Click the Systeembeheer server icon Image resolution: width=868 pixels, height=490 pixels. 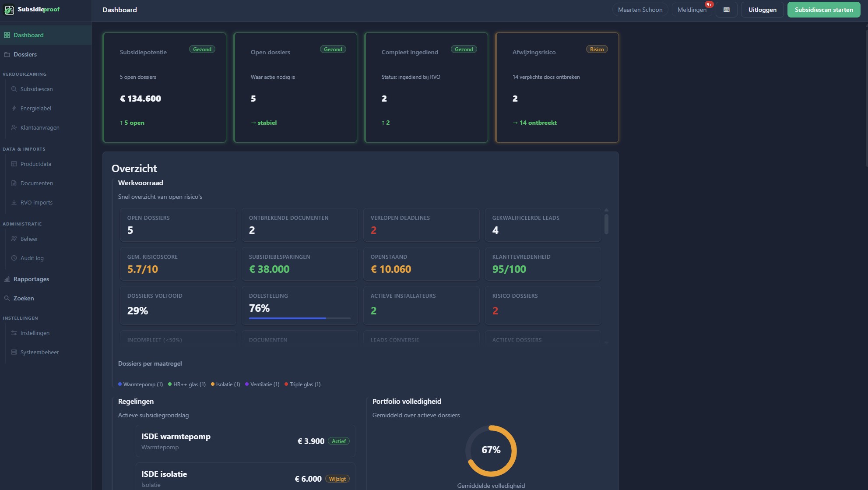(x=14, y=352)
